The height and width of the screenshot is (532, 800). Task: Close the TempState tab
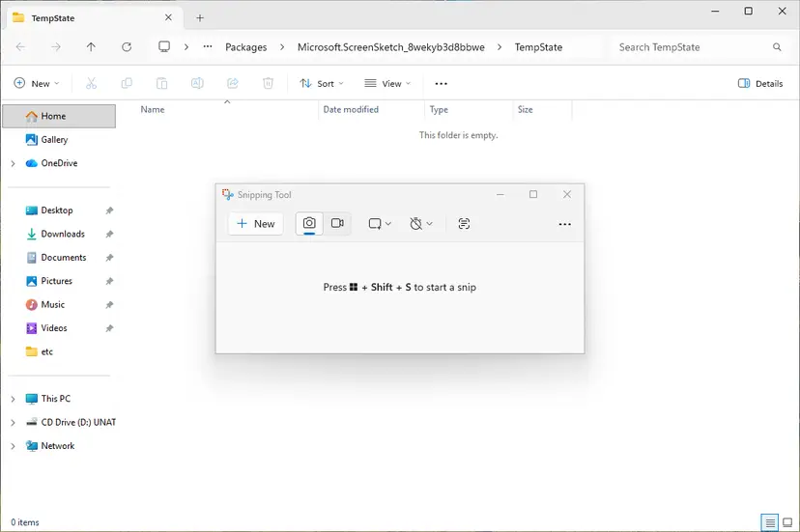pyautogui.click(x=168, y=17)
